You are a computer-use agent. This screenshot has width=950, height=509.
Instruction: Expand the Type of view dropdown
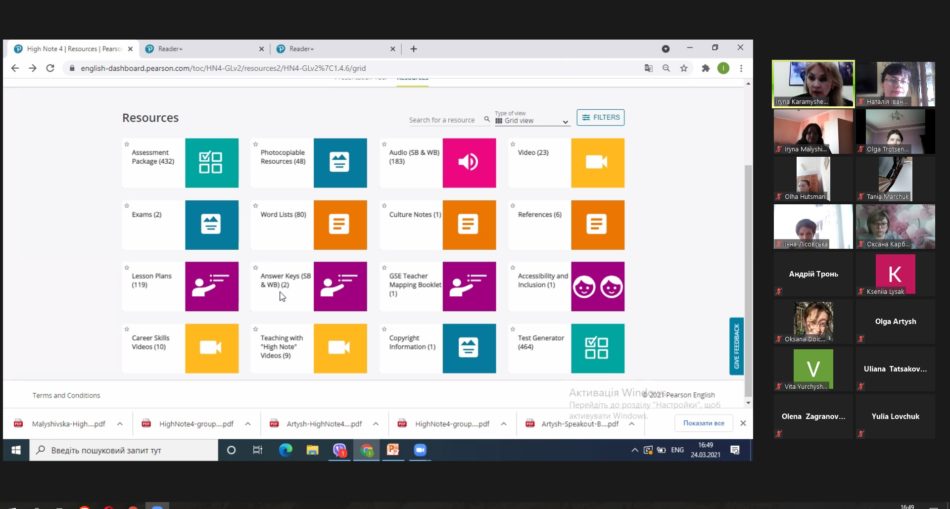532,120
